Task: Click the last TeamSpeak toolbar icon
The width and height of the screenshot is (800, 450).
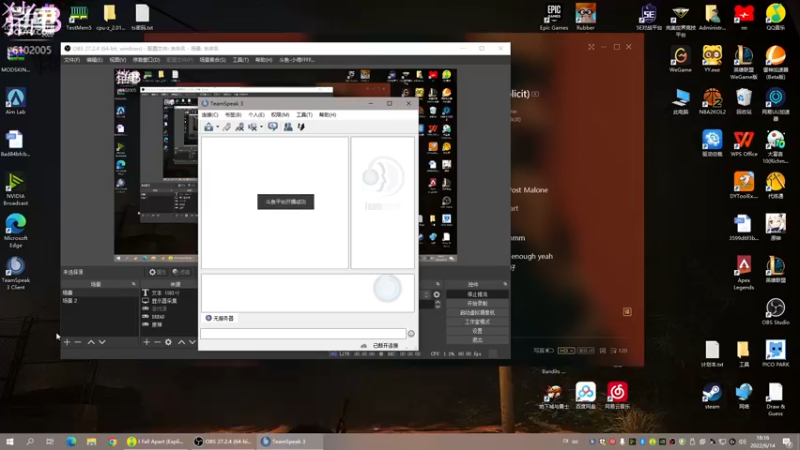Action: click(x=301, y=127)
